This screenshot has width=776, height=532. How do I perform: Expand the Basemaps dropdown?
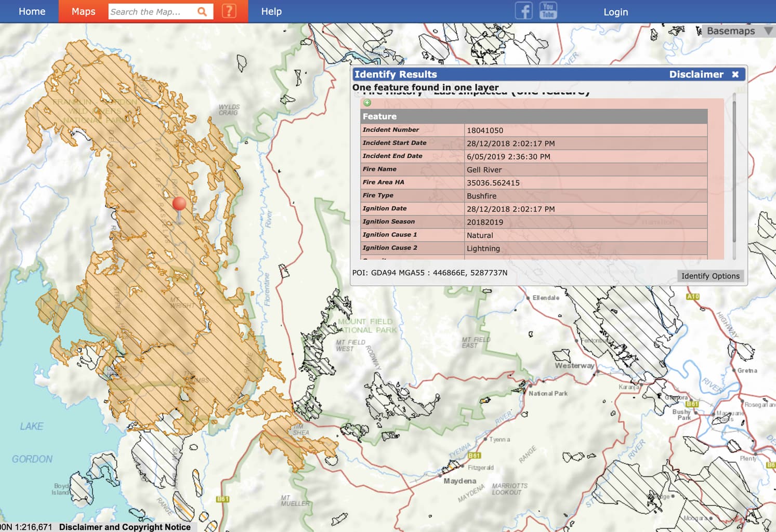[x=738, y=31]
